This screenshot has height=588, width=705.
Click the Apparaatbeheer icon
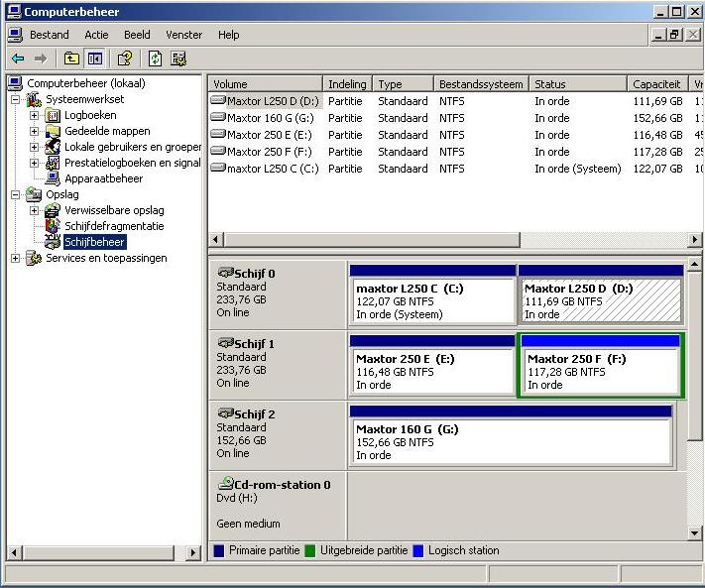[53, 178]
